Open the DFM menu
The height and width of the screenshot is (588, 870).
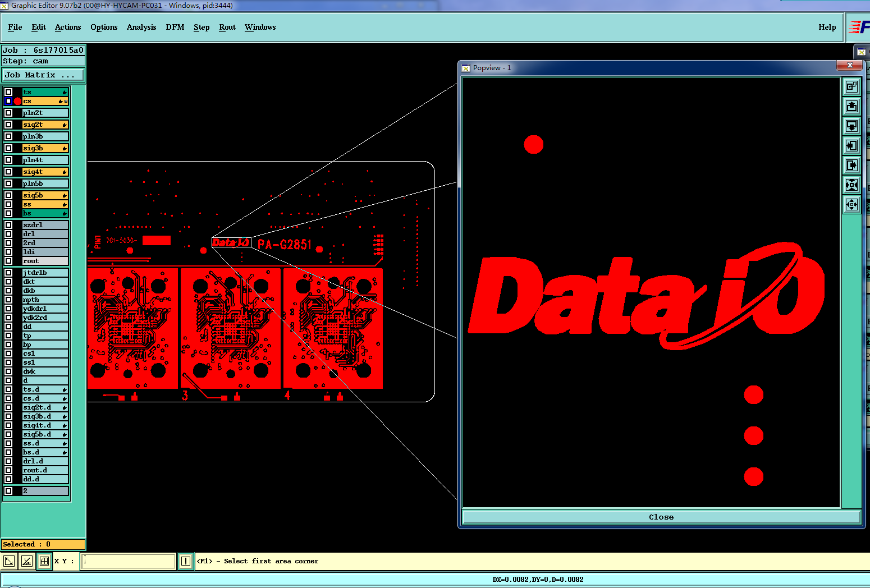[175, 27]
